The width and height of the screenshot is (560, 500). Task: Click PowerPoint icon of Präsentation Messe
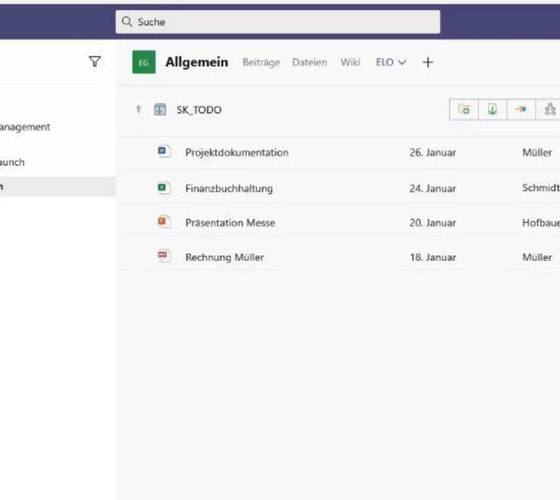164,222
